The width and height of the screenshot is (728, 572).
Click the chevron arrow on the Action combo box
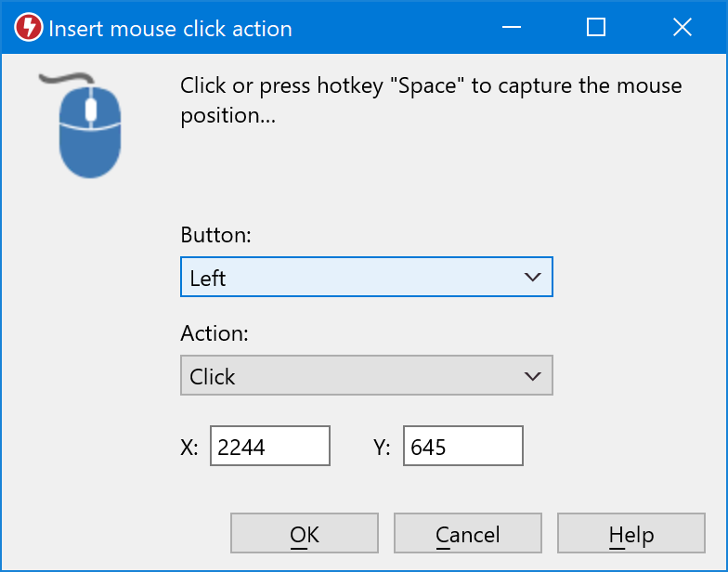tap(532, 376)
